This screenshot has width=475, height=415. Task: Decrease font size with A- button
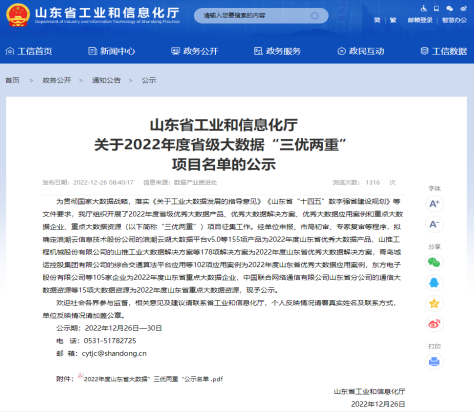point(434,224)
